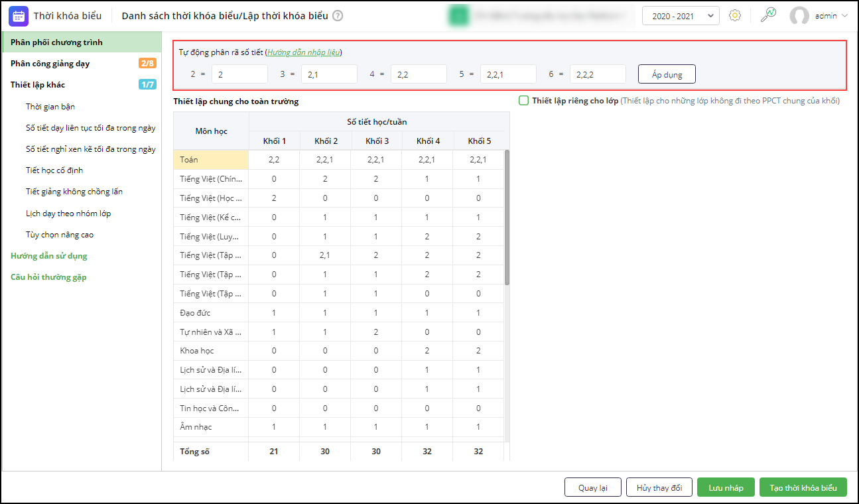Open Tiết học cố định option

click(x=54, y=170)
